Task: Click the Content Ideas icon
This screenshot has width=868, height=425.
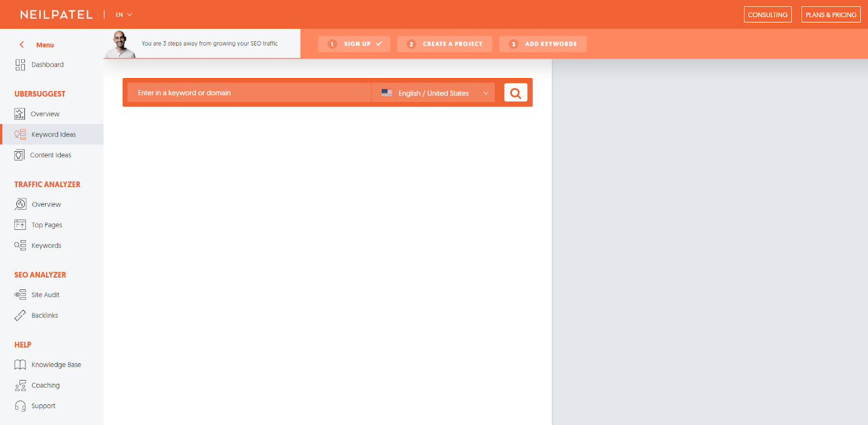Action: click(x=19, y=155)
